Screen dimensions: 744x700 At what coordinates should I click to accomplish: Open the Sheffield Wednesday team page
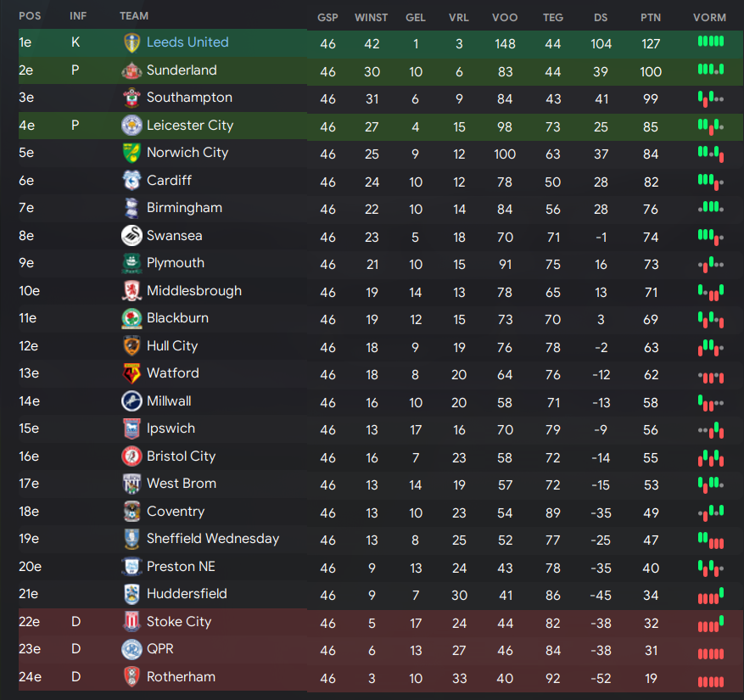point(213,539)
